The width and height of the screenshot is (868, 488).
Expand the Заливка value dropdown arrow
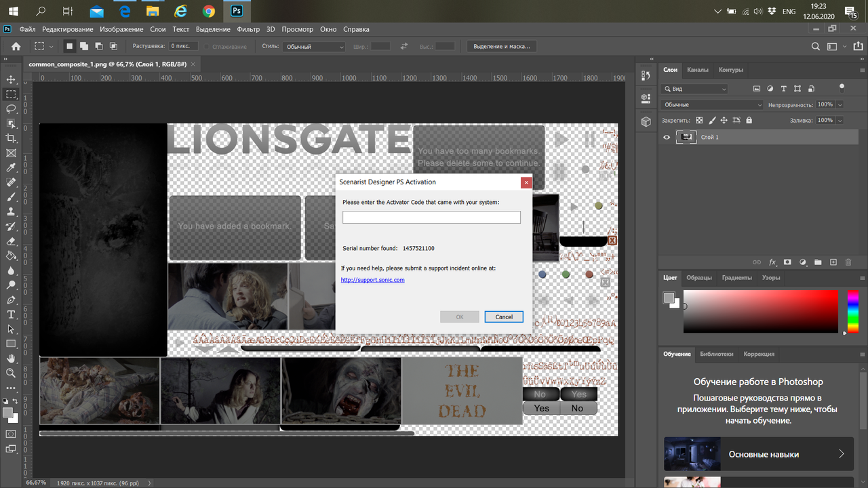[840, 120]
